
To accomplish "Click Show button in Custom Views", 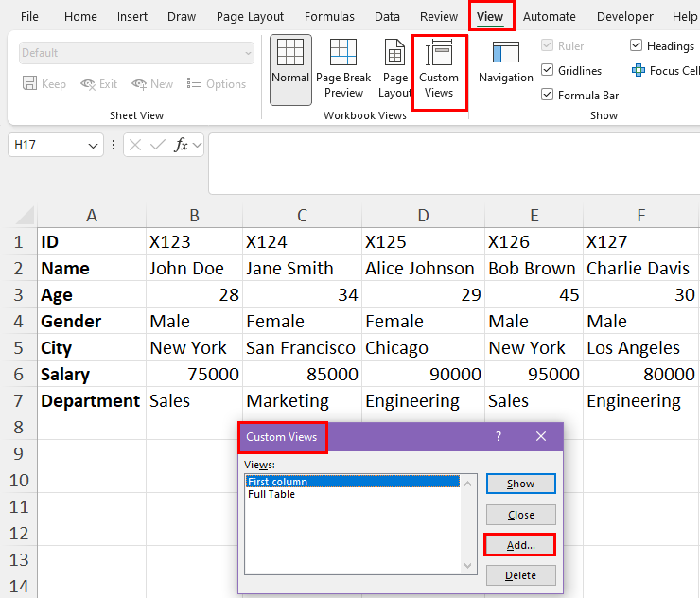I will (x=521, y=484).
